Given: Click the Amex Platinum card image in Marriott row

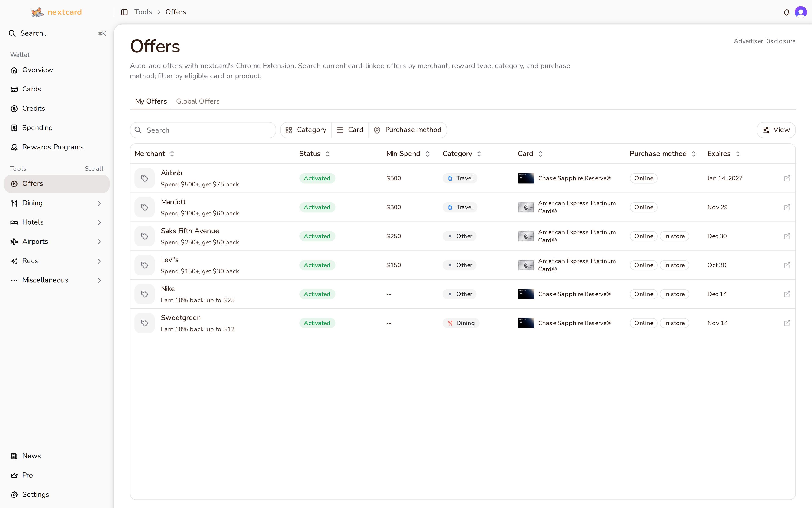Looking at the screenshot, I should [526, 207].
